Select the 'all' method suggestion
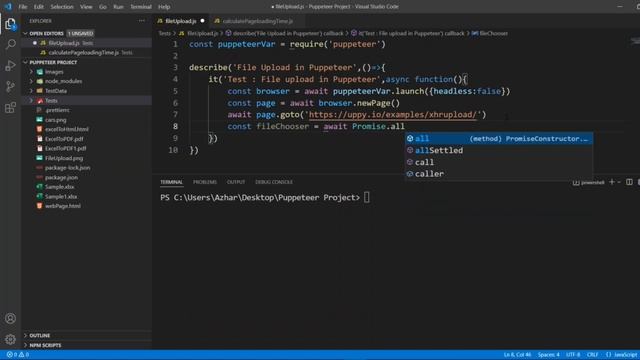Viewport: 640px width, 360px height. pyautogui.click(x=499, y=139)
